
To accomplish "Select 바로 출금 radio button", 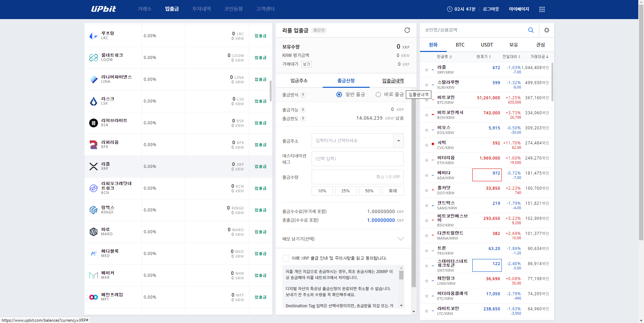I will (x=378, y=94).
